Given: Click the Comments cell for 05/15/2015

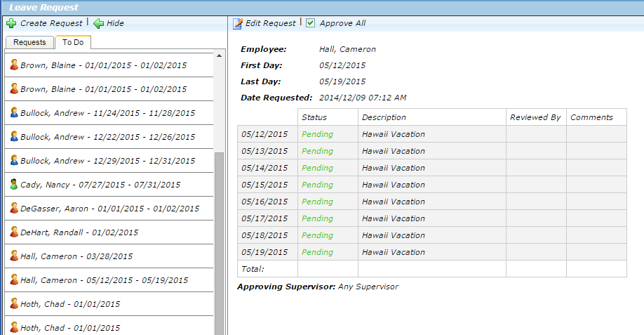Looking at the screenshot, I should pyautogui.click(x=596, y=185).
